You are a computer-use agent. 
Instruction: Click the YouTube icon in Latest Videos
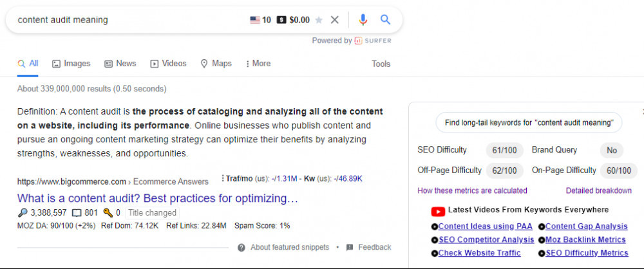pos(438,210)
